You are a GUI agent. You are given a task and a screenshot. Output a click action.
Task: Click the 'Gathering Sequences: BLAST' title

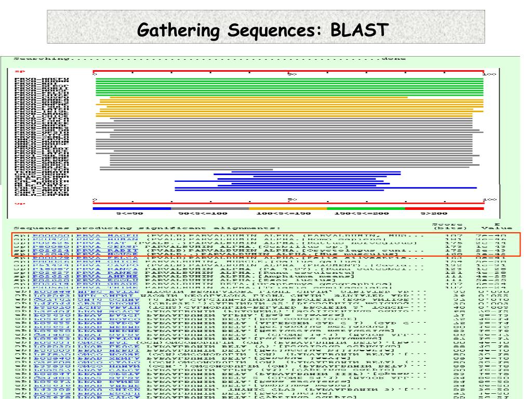click(x=263, y=30)
